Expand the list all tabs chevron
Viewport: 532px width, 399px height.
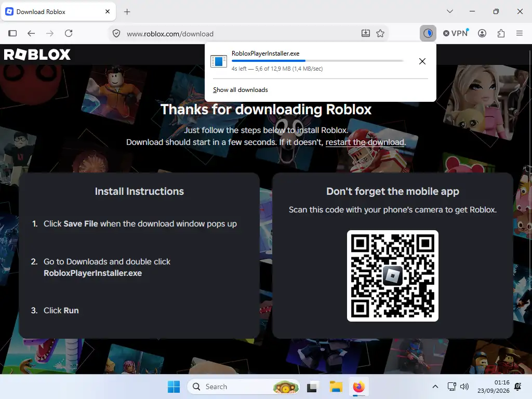point(450,11)
